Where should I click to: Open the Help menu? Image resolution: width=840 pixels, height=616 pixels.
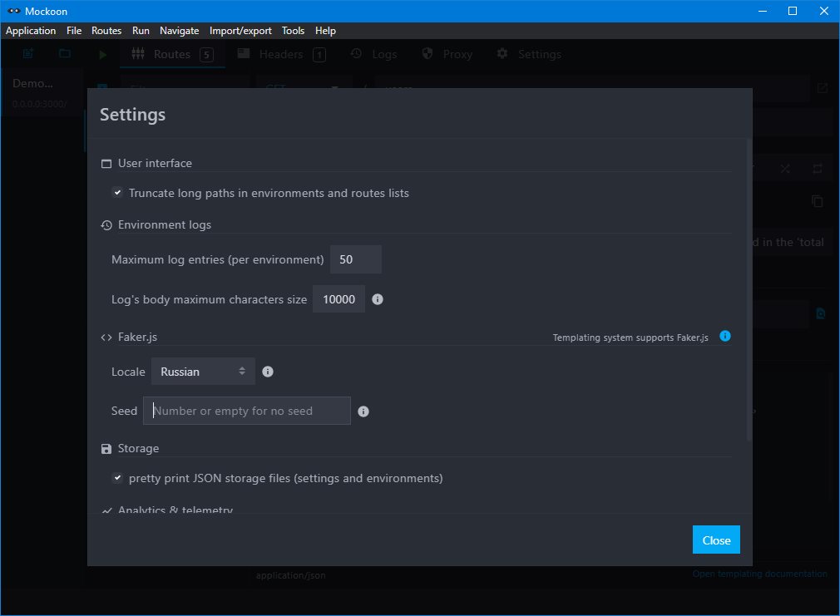(325, 31)
